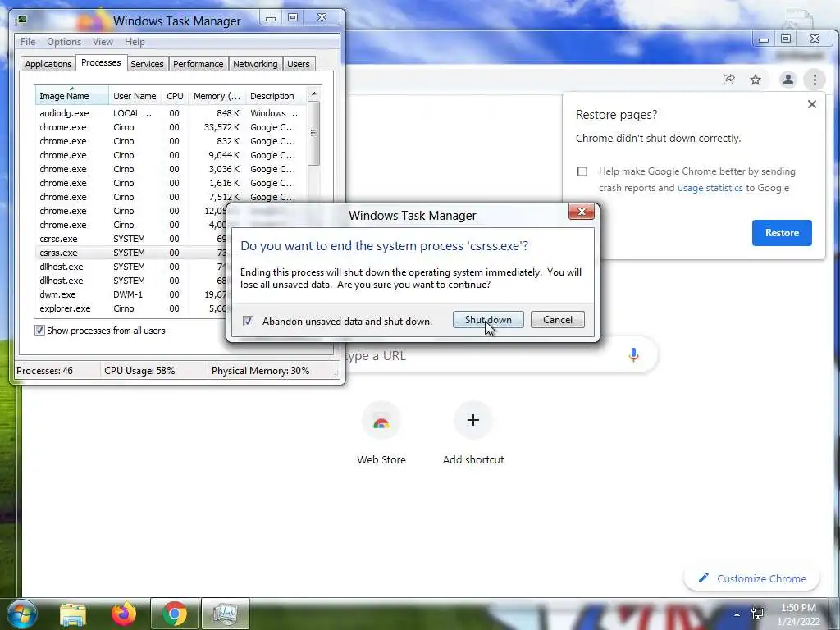Click the blue Restore button
The height and width of the screenshot is (630, 840).
click(x=782, y=233)
